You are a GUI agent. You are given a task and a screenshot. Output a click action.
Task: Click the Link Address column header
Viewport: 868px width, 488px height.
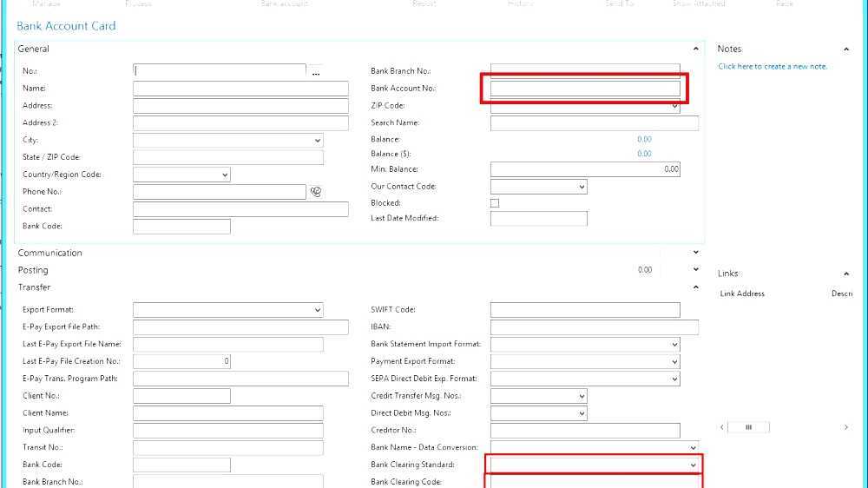point(742,293)
